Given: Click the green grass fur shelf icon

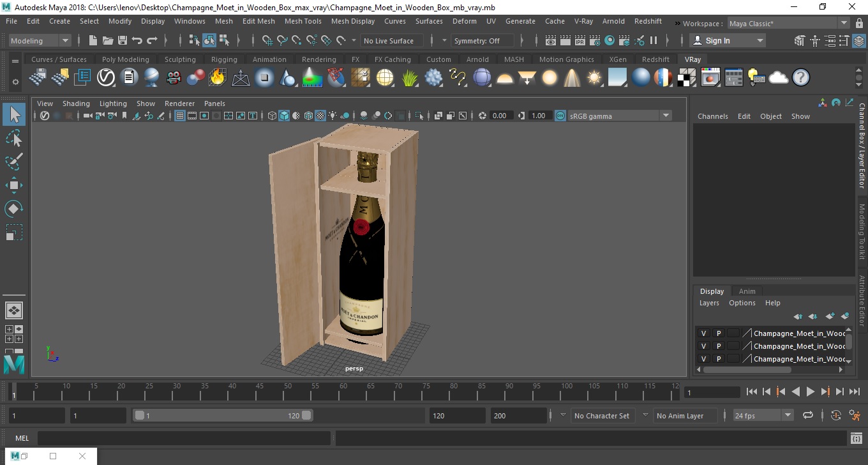Looking at the screenshot, I should click(409, 78).
